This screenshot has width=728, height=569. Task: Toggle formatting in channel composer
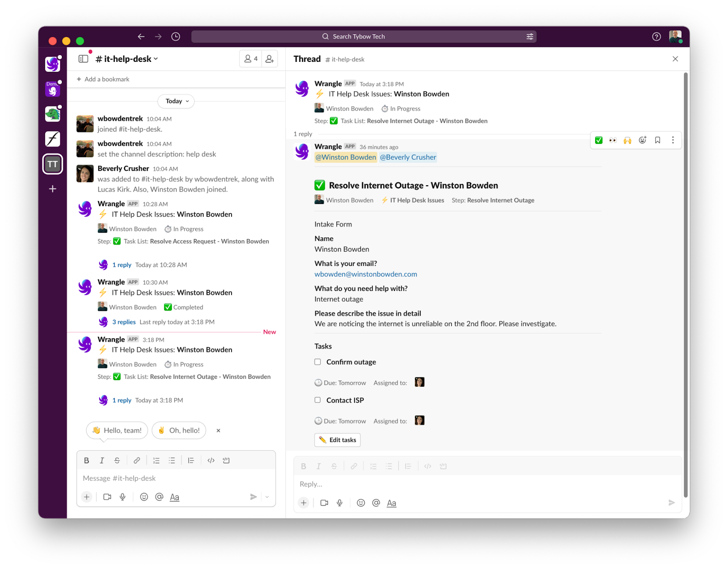[x=174, y=497]
